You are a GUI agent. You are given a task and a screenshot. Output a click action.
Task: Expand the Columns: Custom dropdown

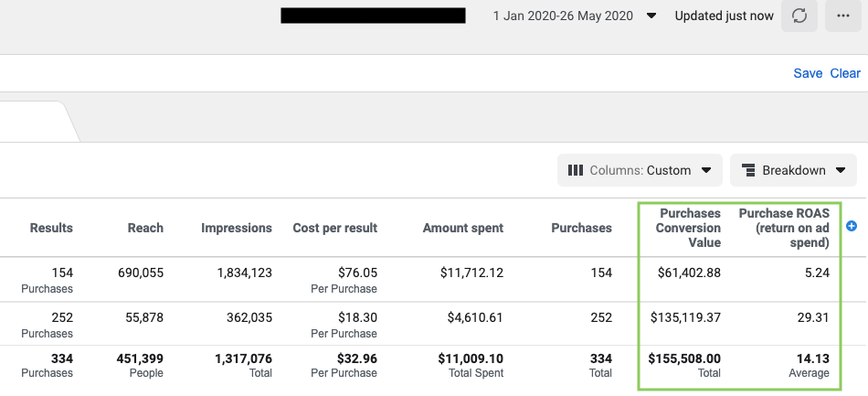[640, 170]
